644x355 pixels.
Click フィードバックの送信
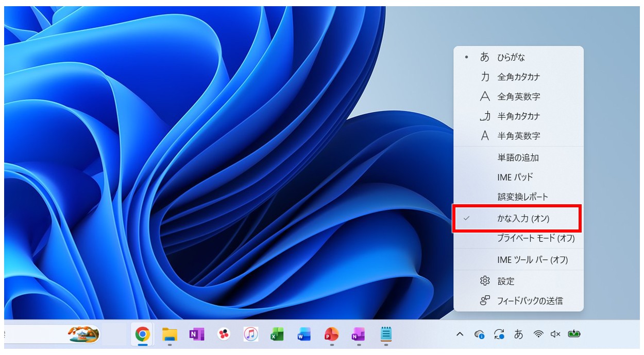click(x=518, y=300)
